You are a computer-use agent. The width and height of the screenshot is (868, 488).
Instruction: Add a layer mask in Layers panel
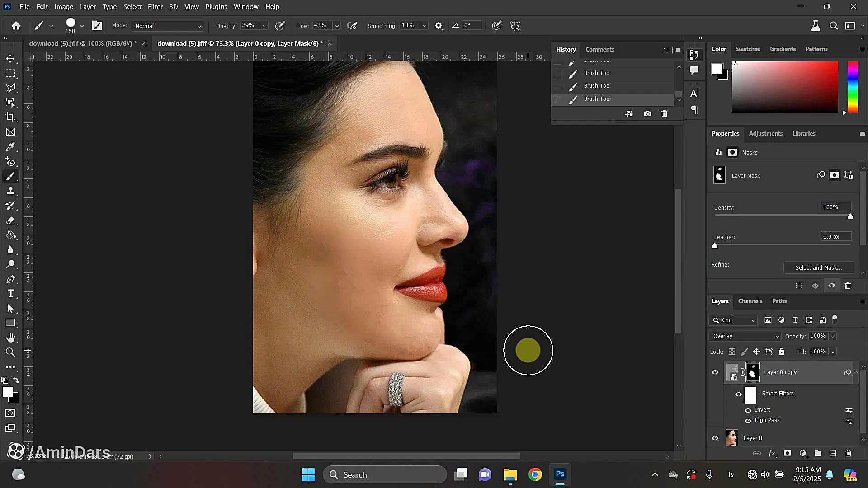pos(787,453)
